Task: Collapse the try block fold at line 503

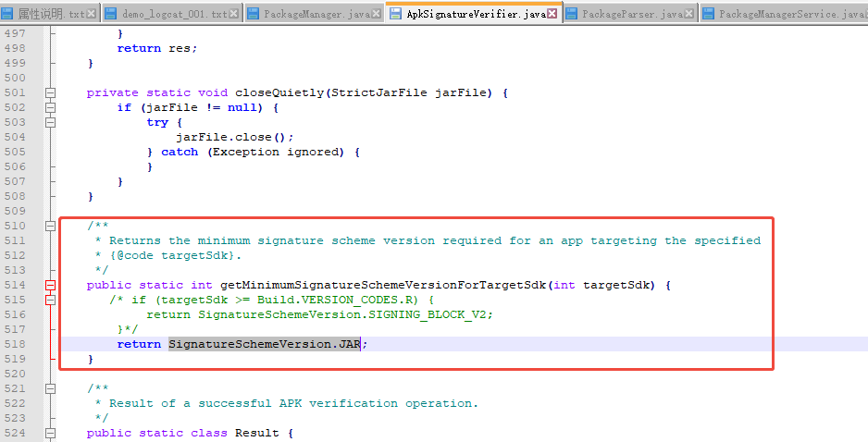Action: [50, 122]
